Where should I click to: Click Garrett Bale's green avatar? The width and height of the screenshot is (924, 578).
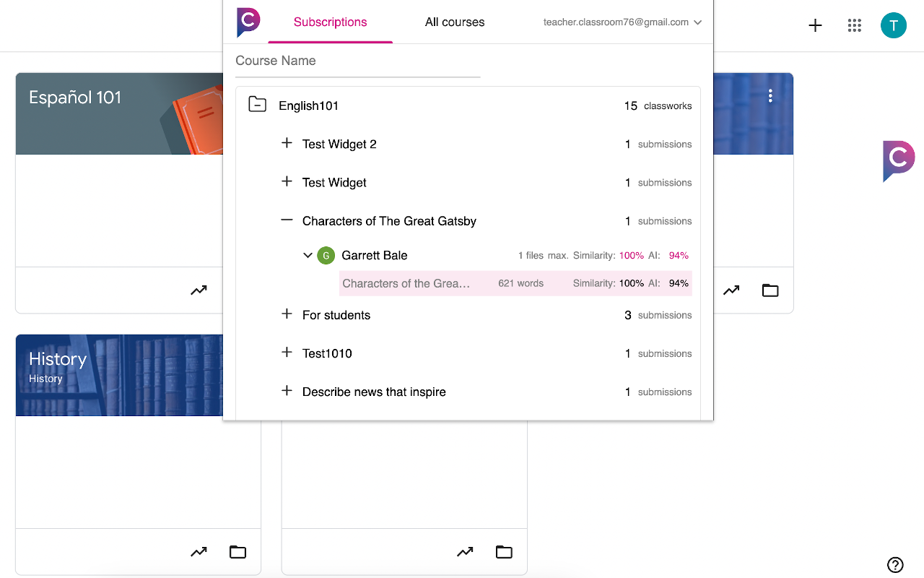[325, 255]
